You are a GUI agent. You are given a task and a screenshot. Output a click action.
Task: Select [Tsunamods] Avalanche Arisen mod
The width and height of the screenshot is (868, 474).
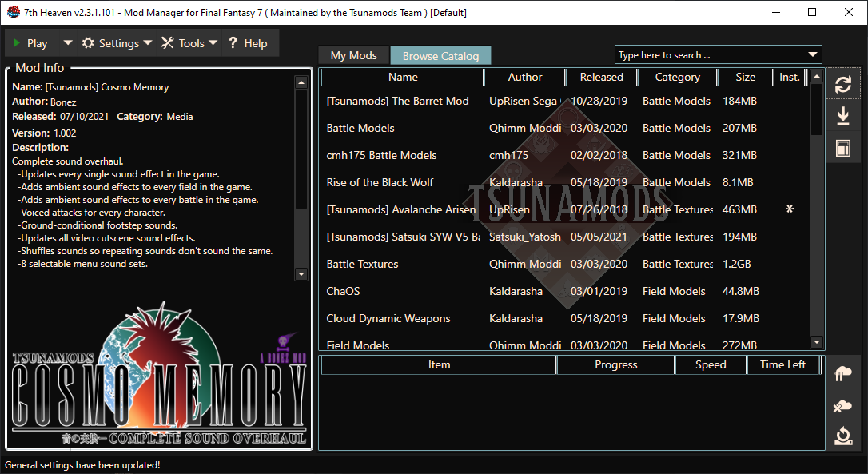pyautogui.click(x=564, y=209)
